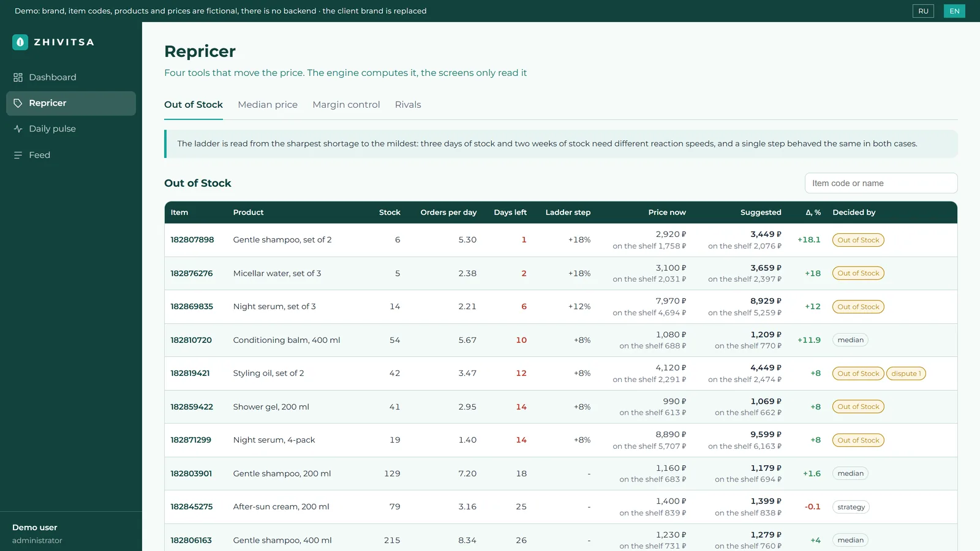
Task: Open the Rivals tab
Action: [x=408, y=105]
